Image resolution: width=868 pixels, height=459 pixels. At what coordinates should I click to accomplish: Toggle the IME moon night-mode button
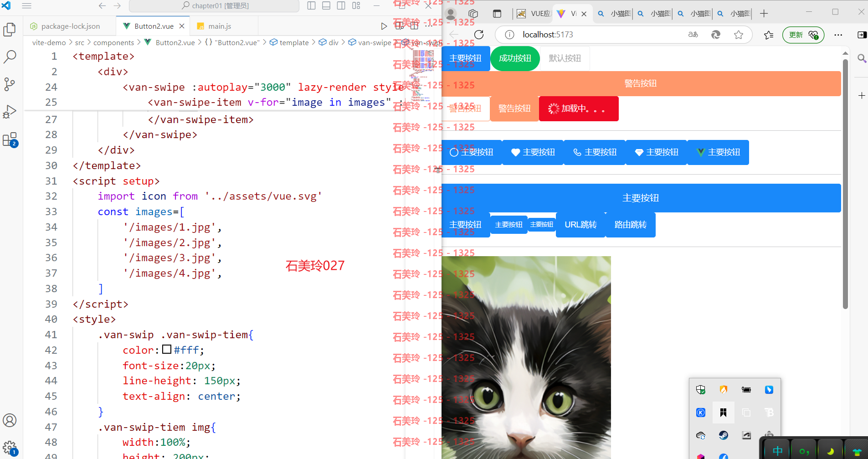pyautogui.click(x=830, y=451)
